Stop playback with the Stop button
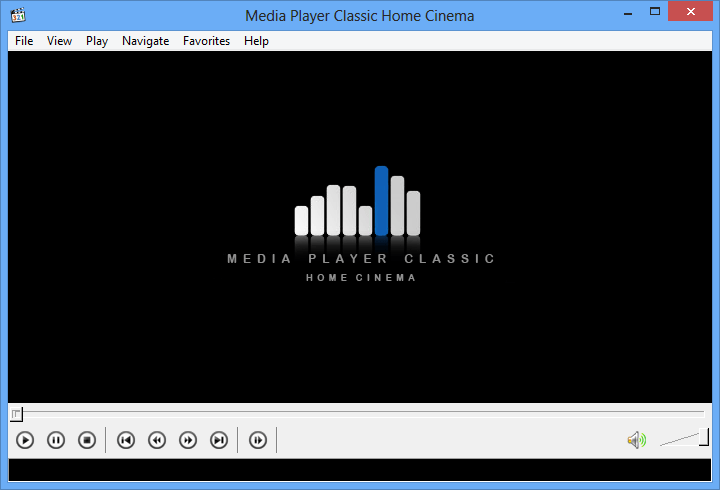The width and height of the screenshot is (720, 490). [x=87, y=440]
